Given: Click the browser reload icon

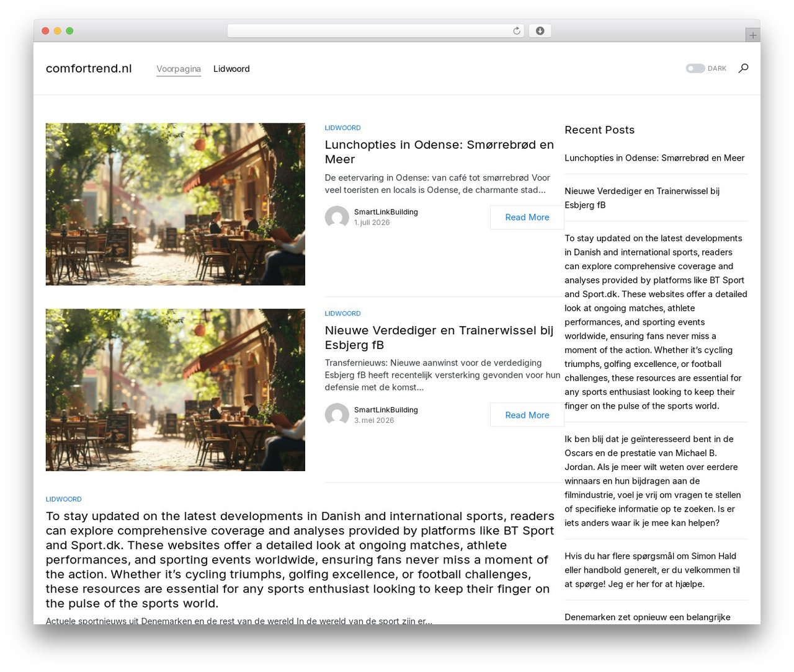Looking at the screenshot, I should pos(516,31).
